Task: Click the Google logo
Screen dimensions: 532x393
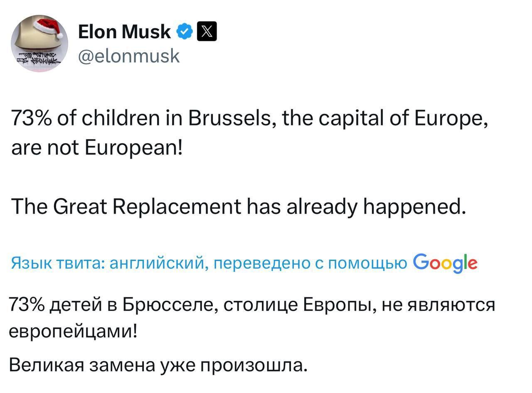Action: 445,262
